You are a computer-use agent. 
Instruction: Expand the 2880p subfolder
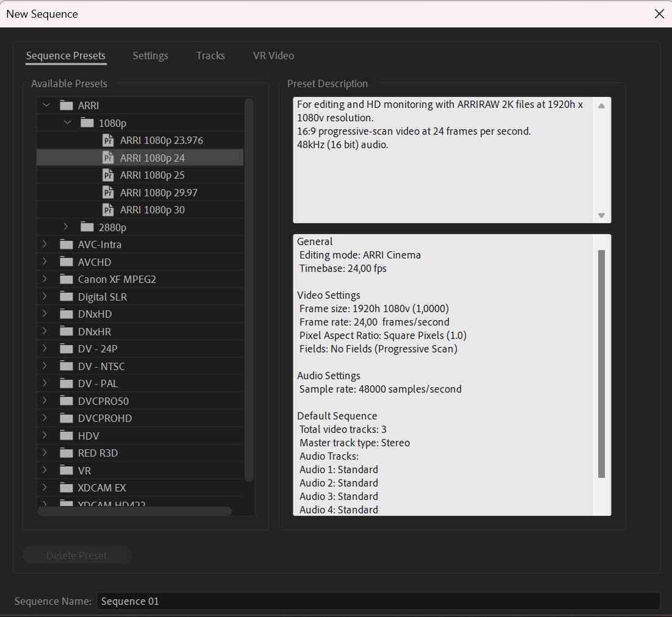(66, 227)
